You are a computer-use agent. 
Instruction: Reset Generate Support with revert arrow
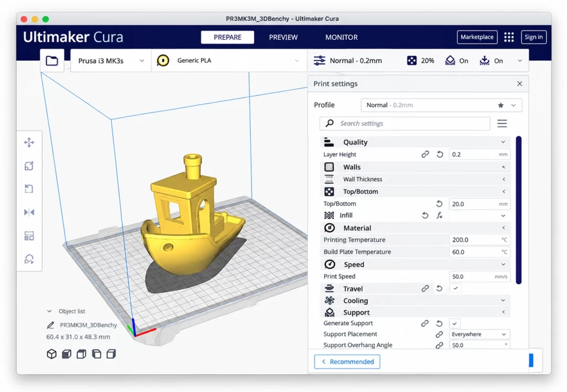[x=439, y=323]
